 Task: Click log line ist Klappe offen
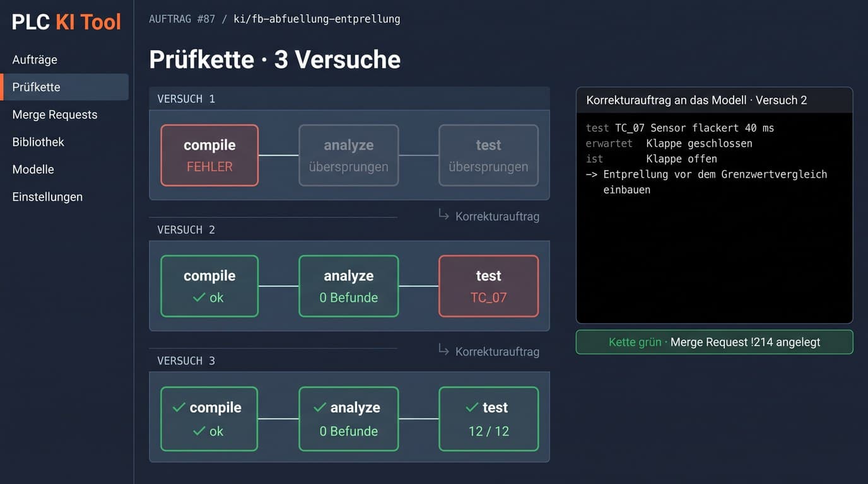(x=652, y=159)
